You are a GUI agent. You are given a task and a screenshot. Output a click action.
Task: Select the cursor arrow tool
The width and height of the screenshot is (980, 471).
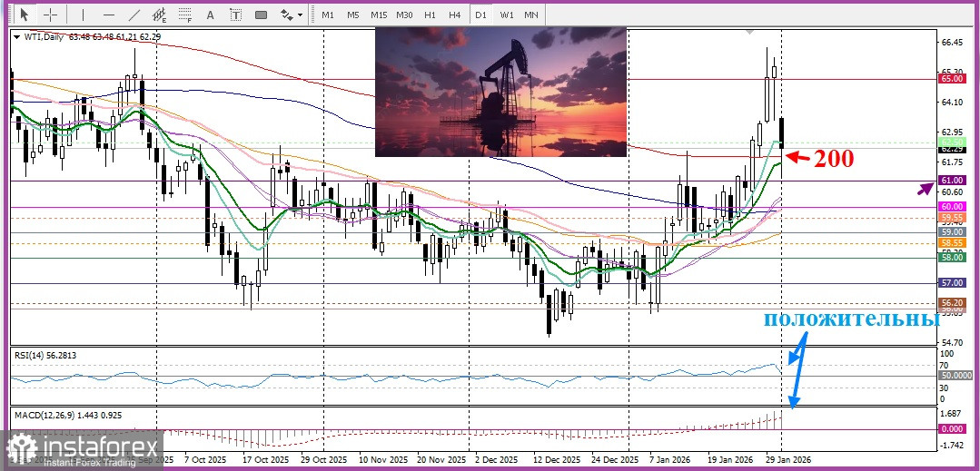pyautogui.click(x=24, y=15)
